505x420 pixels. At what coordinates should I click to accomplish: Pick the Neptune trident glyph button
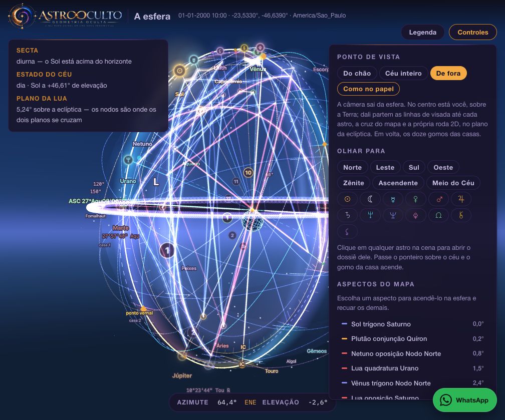coord(393,215)
